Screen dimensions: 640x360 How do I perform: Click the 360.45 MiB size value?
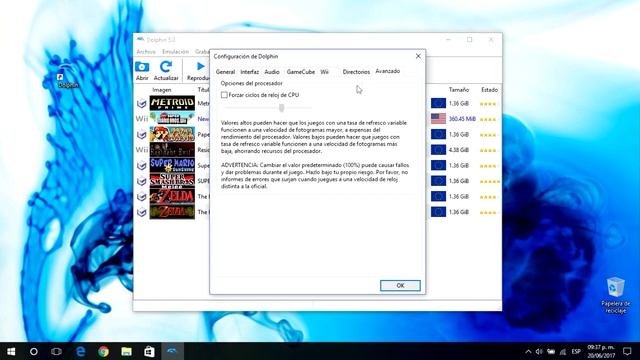[x=462, y=119]
